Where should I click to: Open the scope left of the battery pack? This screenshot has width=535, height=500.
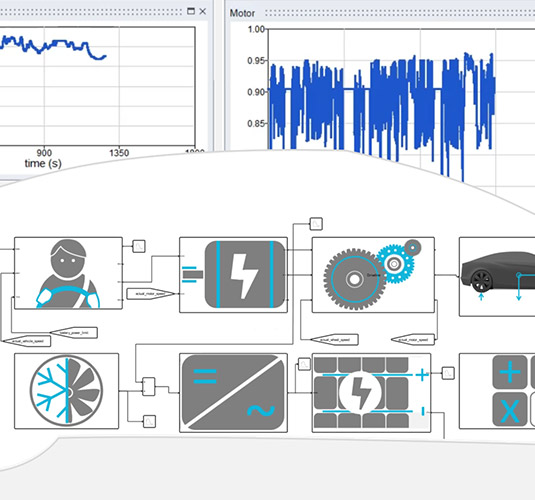pos(304,364)
